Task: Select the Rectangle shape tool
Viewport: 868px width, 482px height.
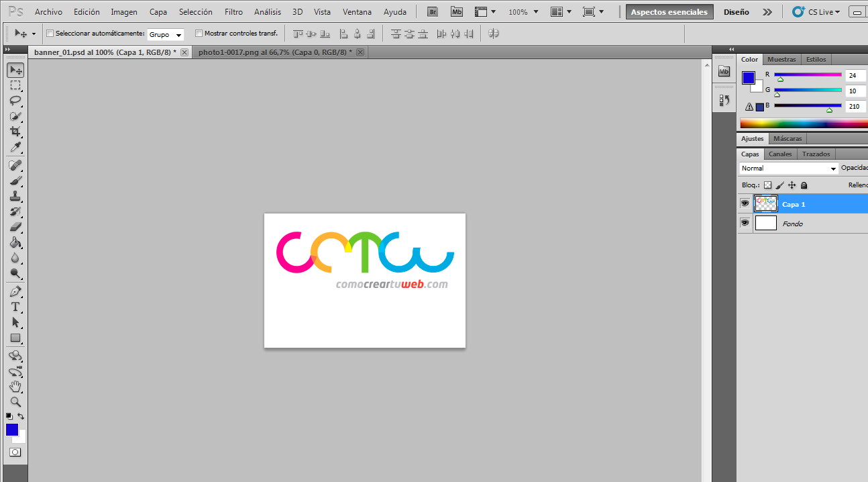Action: (15, 338)
